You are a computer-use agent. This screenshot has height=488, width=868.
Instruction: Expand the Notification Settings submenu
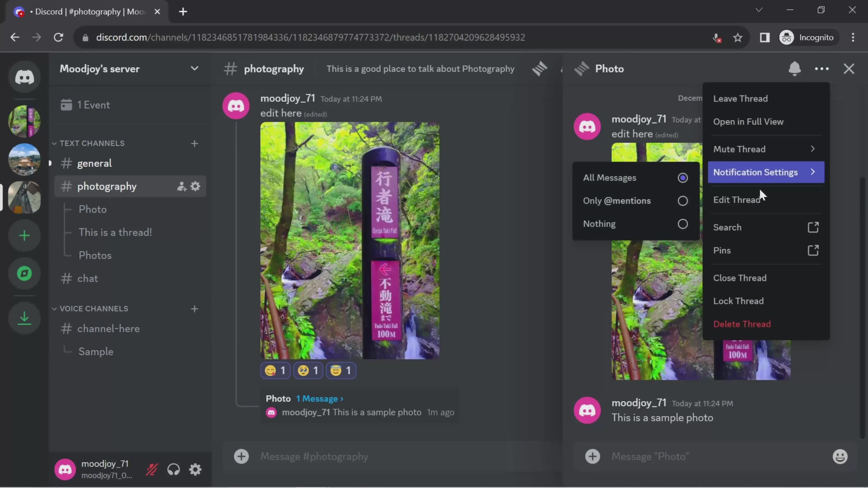pyautogui.click(x=765, y=172)
